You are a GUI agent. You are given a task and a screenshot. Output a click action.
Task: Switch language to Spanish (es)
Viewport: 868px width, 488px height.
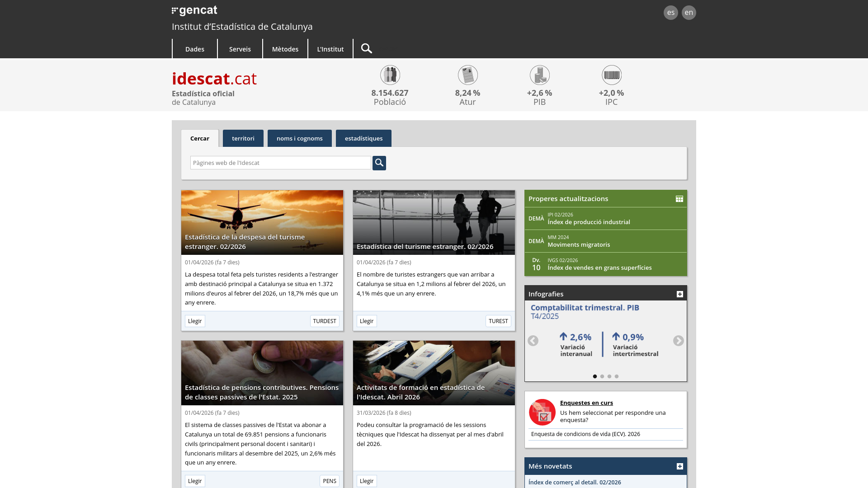point(670,12)
